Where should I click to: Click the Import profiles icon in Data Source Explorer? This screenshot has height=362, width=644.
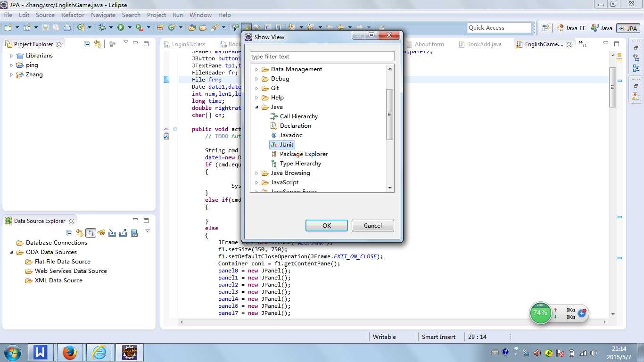click(112, 233)
